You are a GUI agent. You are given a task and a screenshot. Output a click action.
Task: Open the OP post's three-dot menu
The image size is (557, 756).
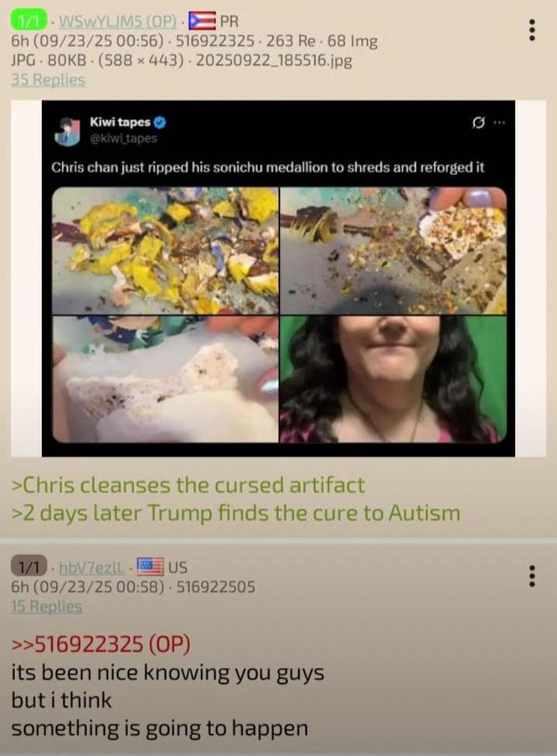532,30
